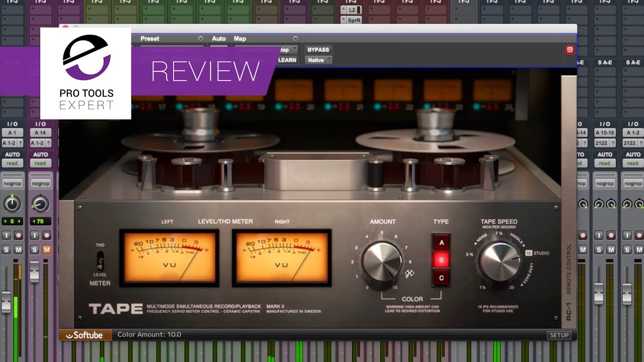
Task: Open the Native format dropdown
Action: pos(318,60)
